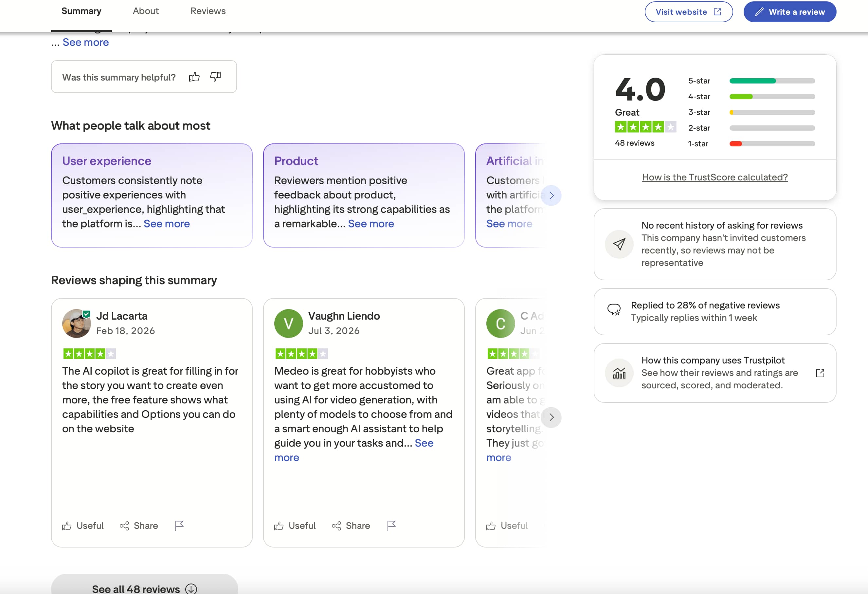Click share icon on Jd Lacarta's review
Image resolution: width=868 pixels, height=594 pixels.
click(x=124, y=526)
